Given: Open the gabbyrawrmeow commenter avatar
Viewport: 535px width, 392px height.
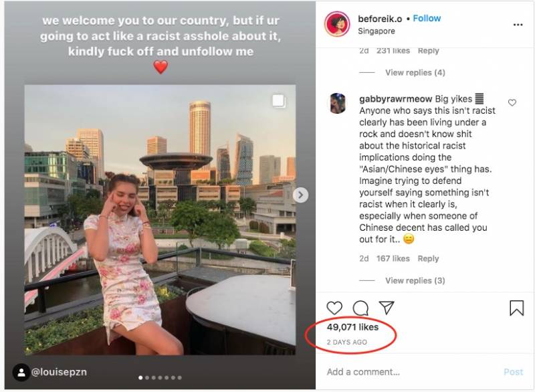Looking at the screenshot, I should [x=338, y=104].
